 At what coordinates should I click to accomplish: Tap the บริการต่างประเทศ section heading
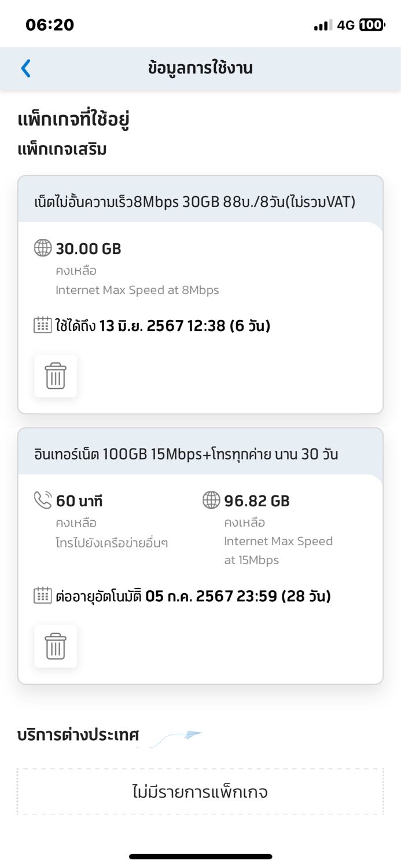[x=79, y=735]
